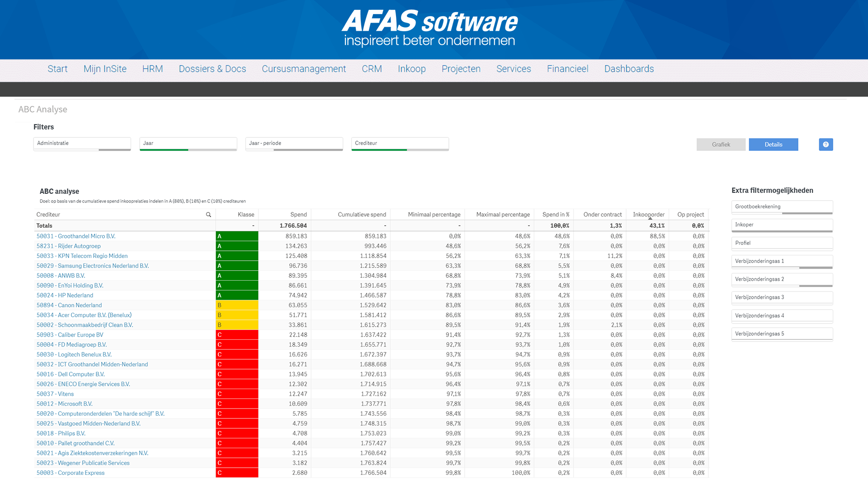Open the Verbijzonderingsas 1 filter
Viewport: 868px width, 488px height.
tap(782, 262)
